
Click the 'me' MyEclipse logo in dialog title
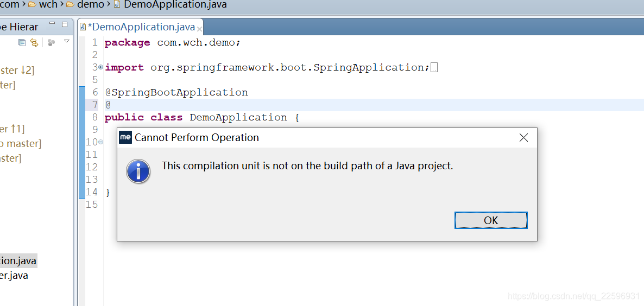point(125,137)
